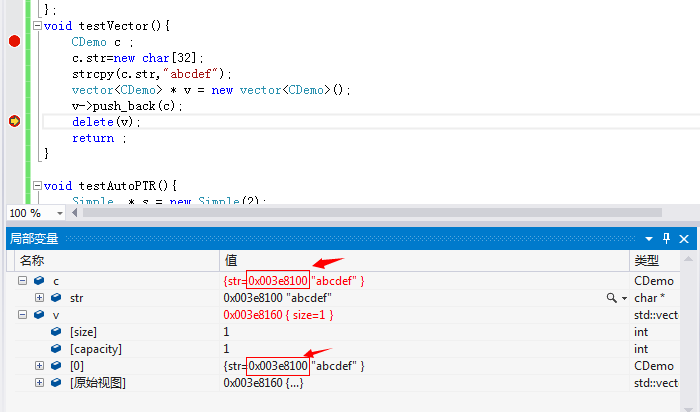This screenshot has width=700, height=412.
Task: Select the value 0x003e8100 "abcdef" of str
Action: (277, 298)
